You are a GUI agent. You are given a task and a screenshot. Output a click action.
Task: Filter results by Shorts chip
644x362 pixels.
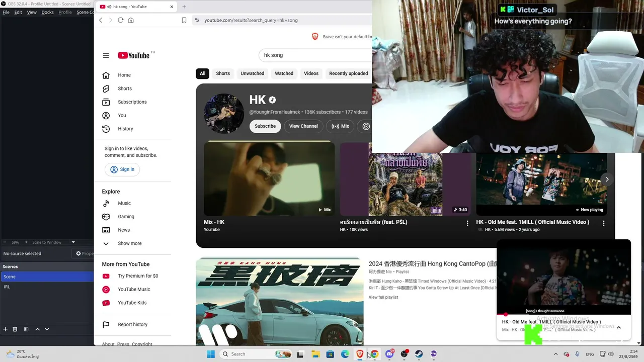(x=223, y=73)
